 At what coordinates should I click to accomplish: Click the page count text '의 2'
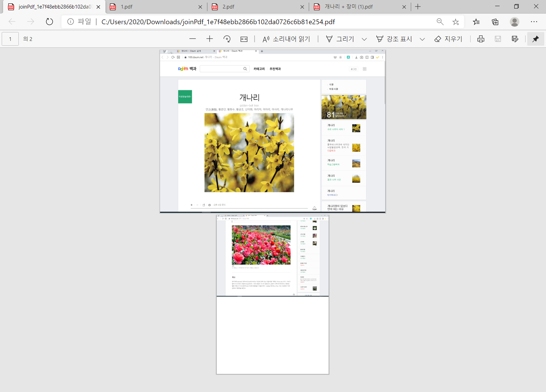point(28,39)
